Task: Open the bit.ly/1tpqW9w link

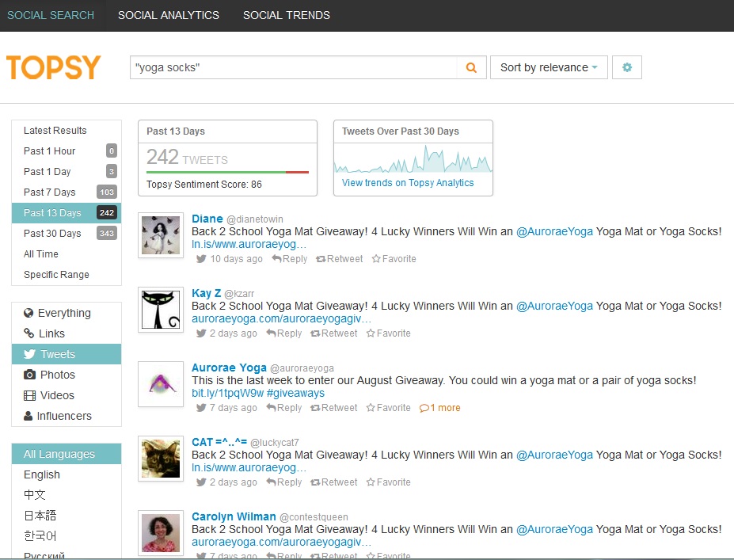Action: click(x=228, y=394)
